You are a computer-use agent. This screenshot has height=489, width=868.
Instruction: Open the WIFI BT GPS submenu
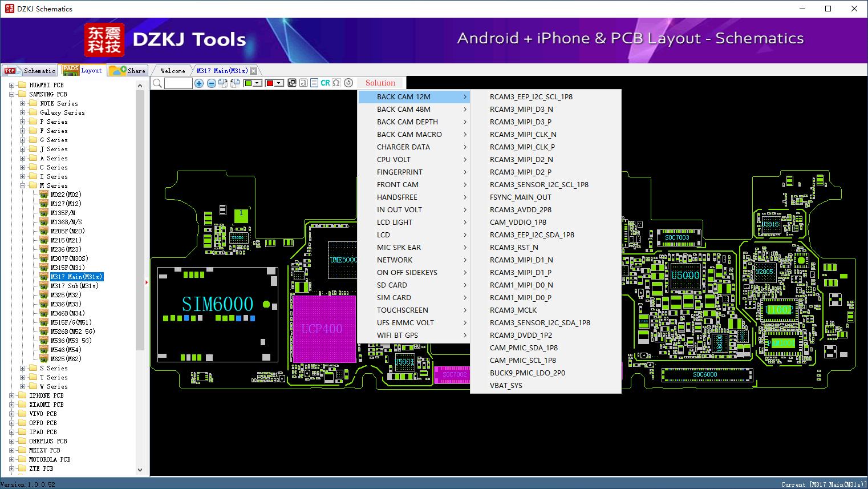click(415, 336)
